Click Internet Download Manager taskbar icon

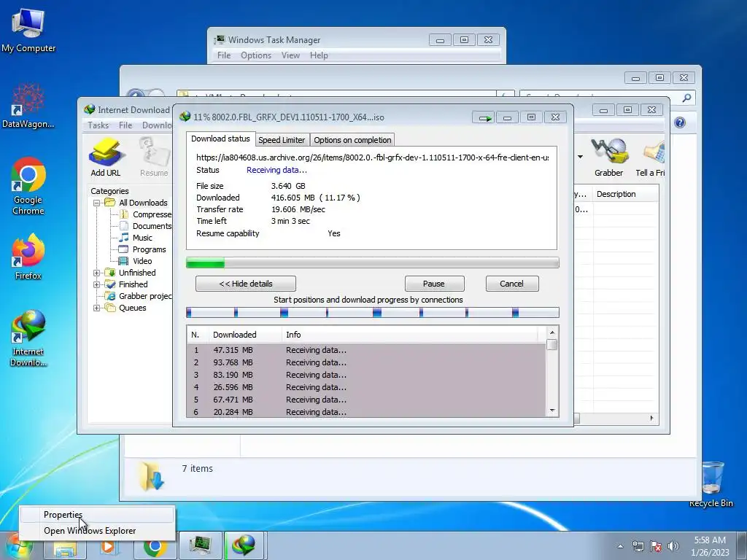tap(244, 546)
